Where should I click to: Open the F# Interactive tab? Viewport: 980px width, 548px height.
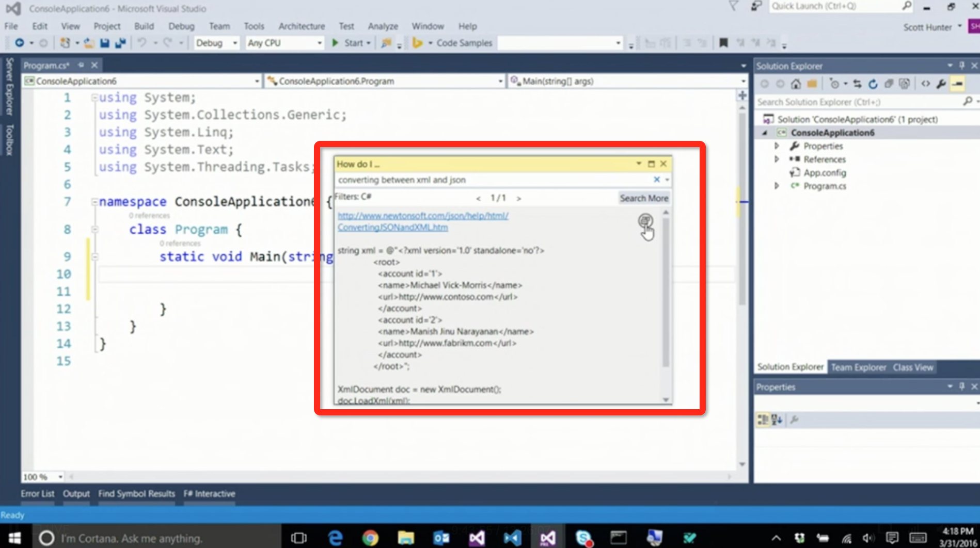coord(209,494)
